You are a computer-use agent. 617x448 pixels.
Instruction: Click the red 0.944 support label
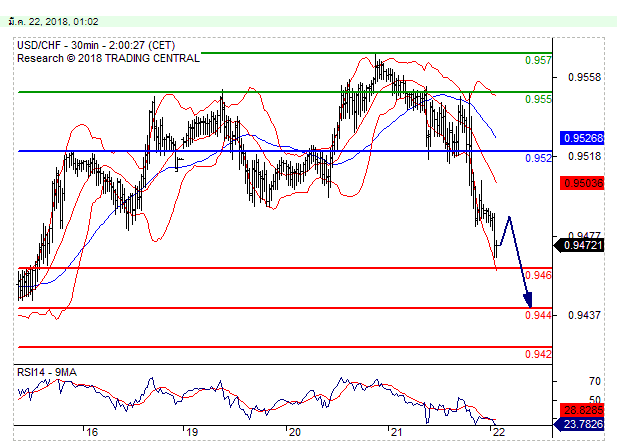[538, 315]
